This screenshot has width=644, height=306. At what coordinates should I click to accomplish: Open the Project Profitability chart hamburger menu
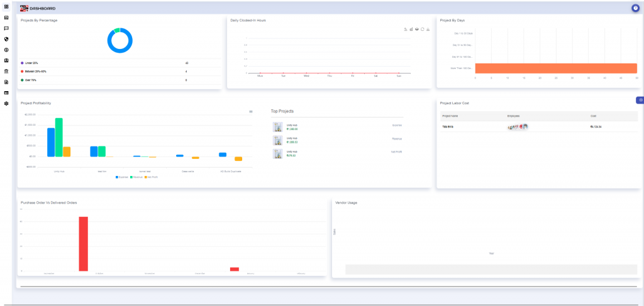click(251, 111)
